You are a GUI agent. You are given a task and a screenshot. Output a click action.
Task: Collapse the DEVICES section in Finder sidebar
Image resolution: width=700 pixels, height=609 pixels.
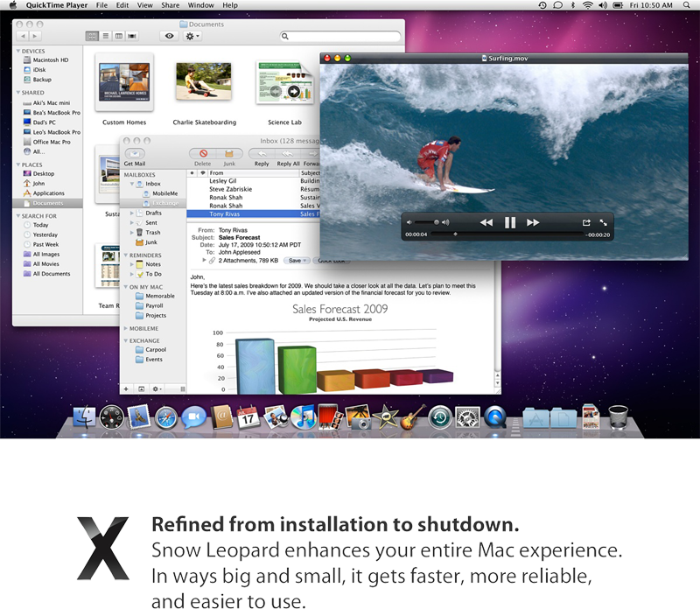point(18,51)
